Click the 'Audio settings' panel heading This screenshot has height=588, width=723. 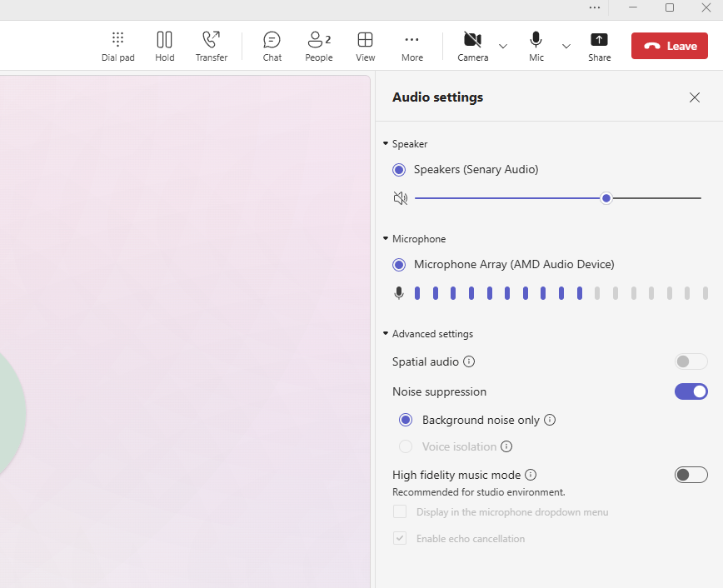pyautogui.click(x=437, y=97)
